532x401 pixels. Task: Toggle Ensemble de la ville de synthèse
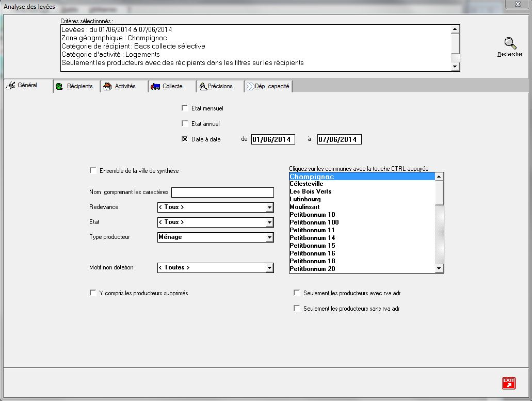[93, 171]
